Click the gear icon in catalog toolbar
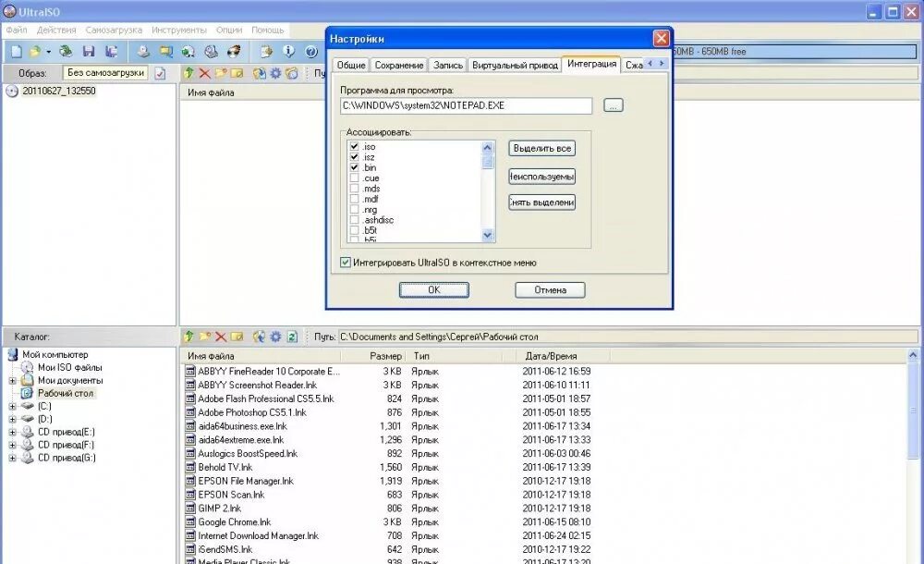The image size is (924, 564). [x=275, y=337]
